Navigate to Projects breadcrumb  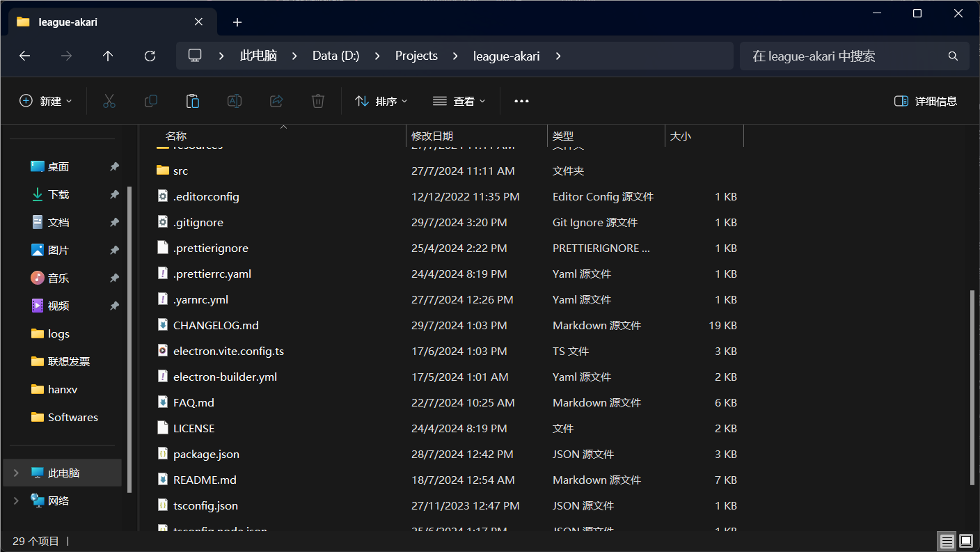coord(416,56)
